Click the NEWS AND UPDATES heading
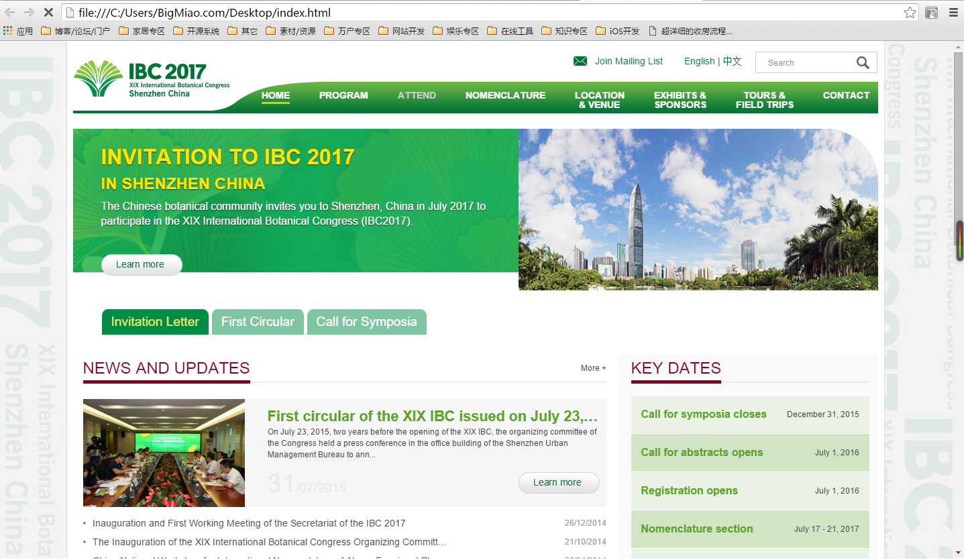This screenshot has height=560, width=964. pos(166,368)
